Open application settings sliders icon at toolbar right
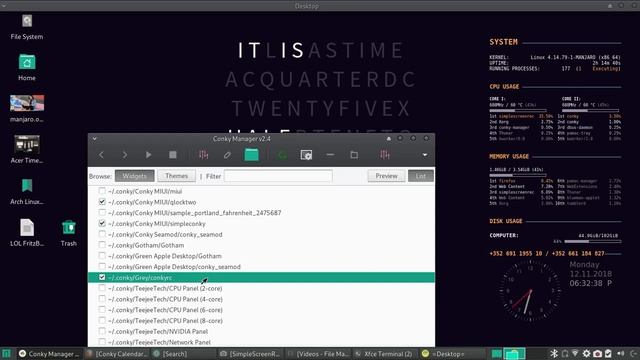 click(x=384, y=155)
